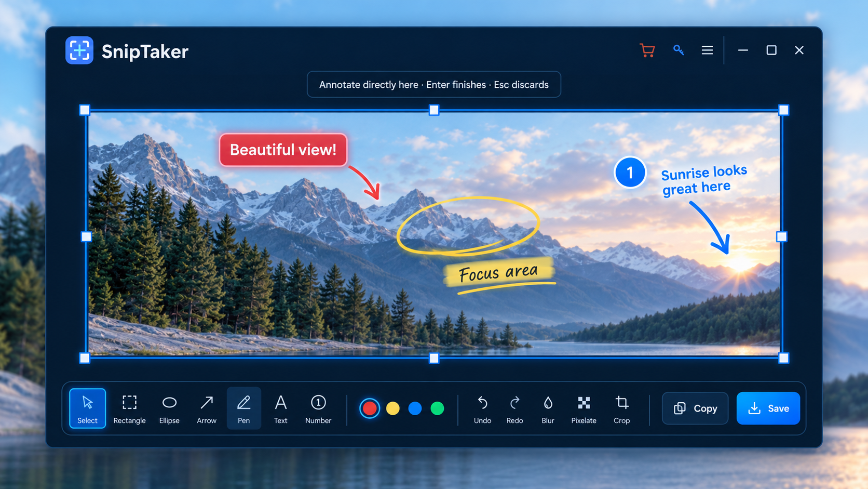
Task: Close the SnipTaker window
Action: (x=799, y=50)
